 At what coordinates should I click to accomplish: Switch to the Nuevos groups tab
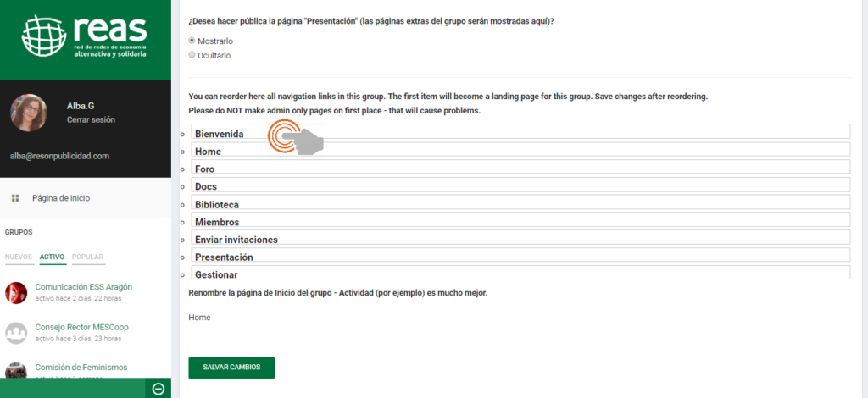(19, 257)
